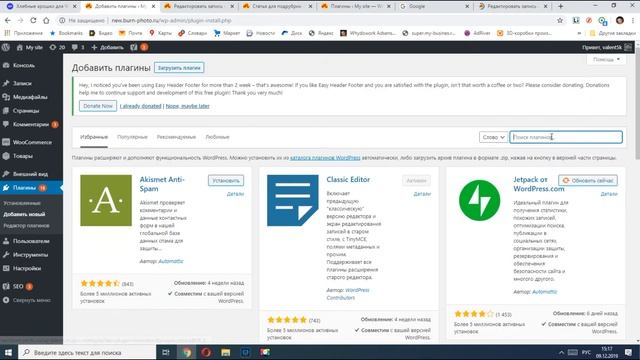Select the Популярные tab

[132, 137]
